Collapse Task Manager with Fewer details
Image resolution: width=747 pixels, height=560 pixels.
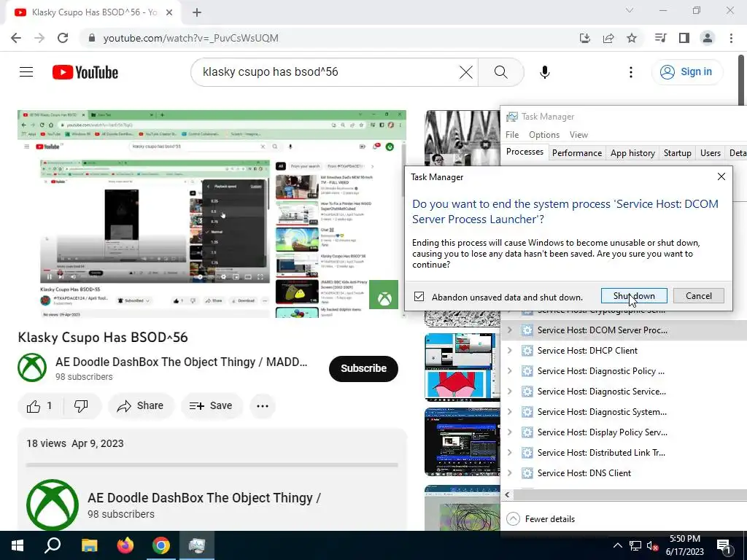541,519
